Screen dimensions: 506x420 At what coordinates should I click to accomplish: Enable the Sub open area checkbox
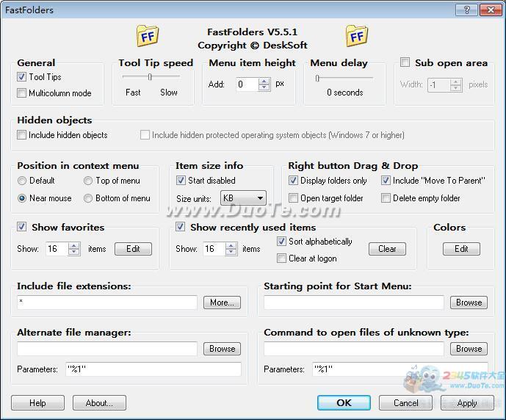point(405,62)
